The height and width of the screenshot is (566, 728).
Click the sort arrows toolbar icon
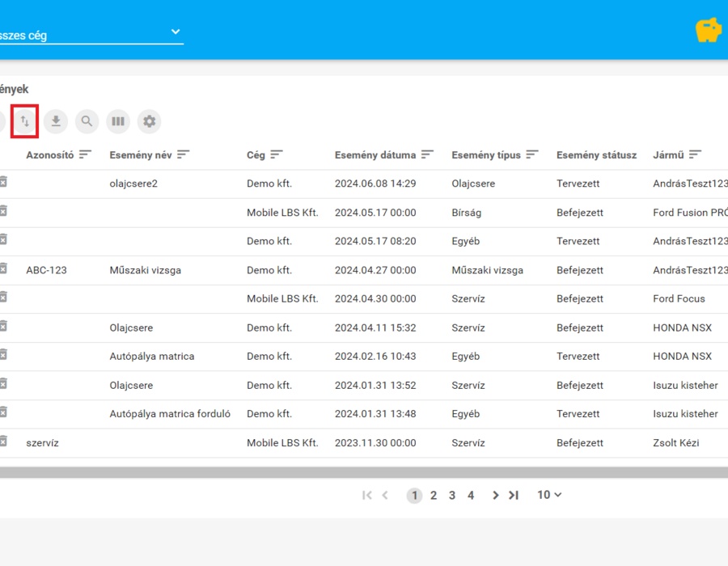click(24, 121)
